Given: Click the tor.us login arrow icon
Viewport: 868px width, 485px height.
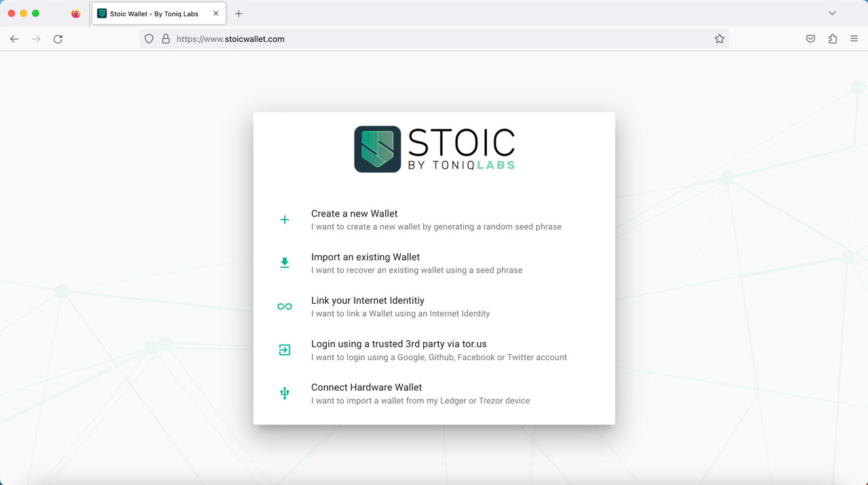Looking at the screenshot, I should 285,350.
